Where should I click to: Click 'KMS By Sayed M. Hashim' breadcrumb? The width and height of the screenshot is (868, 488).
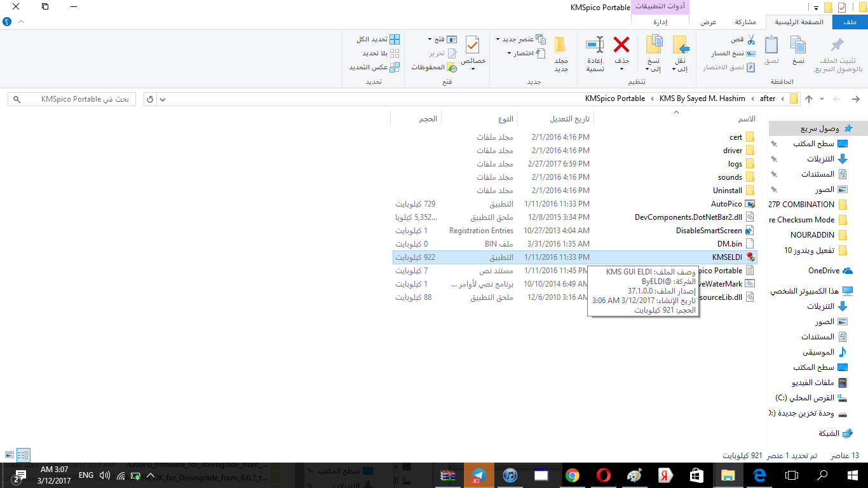702,98
